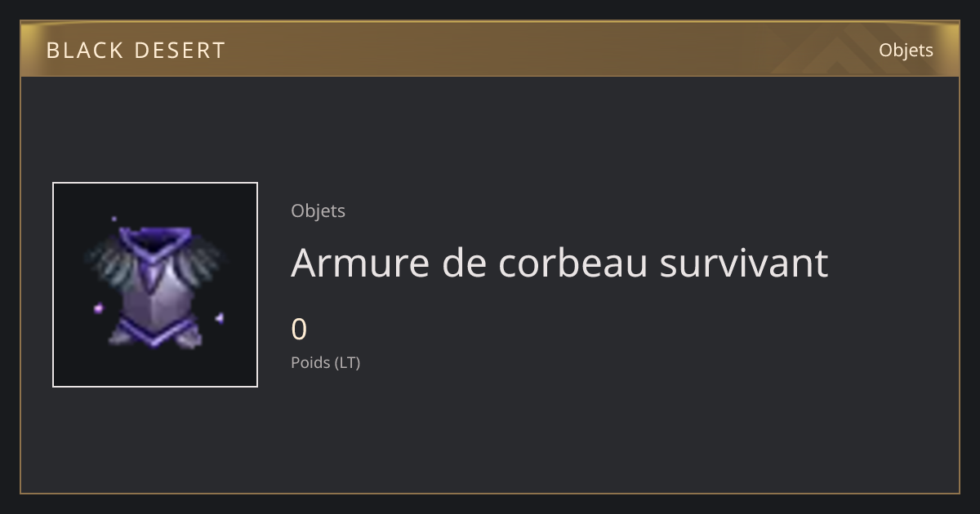
Task: Click the raven armor item icon
Action: coord(155,285)
